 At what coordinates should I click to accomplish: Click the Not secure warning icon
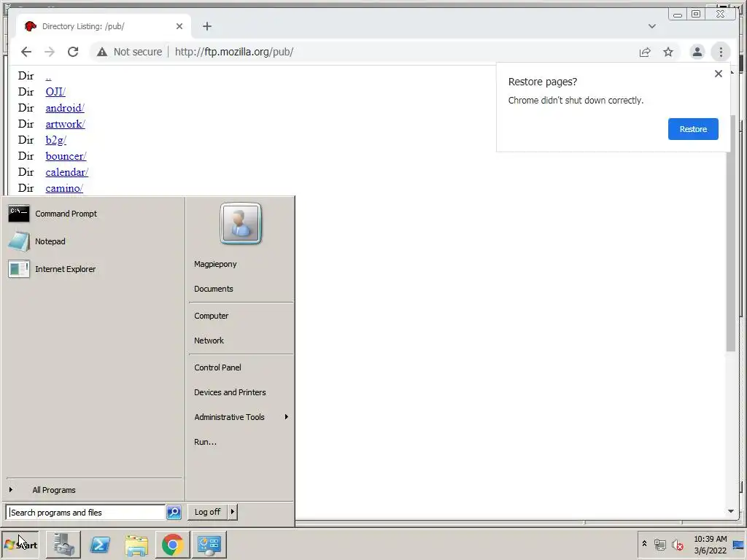[x=102, y=52]
